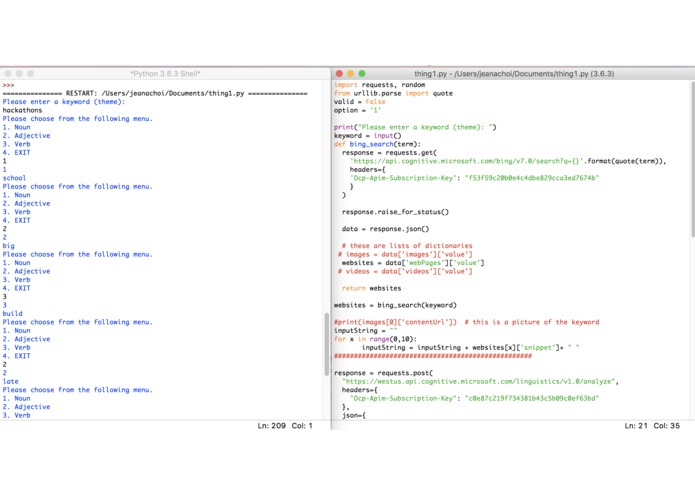Click the 'response = requests.get(' line

[389, 153]
